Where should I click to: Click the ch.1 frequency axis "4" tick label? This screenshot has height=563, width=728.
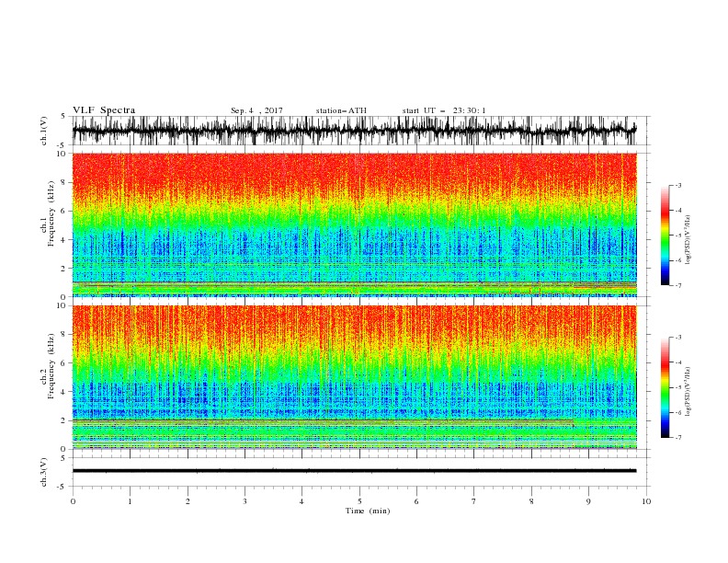click(x=63, y=240)
